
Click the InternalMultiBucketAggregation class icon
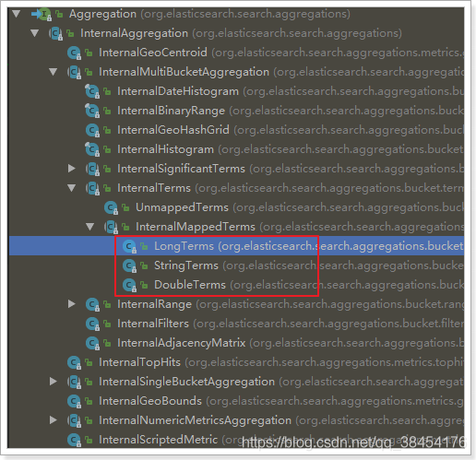coord(75,72)
